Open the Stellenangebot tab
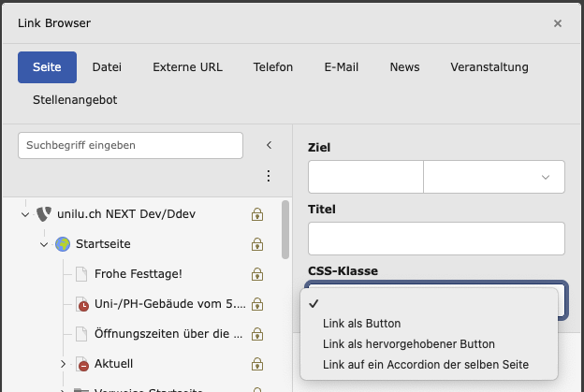This screenshot has height=392, width=584. click(75, 99)
